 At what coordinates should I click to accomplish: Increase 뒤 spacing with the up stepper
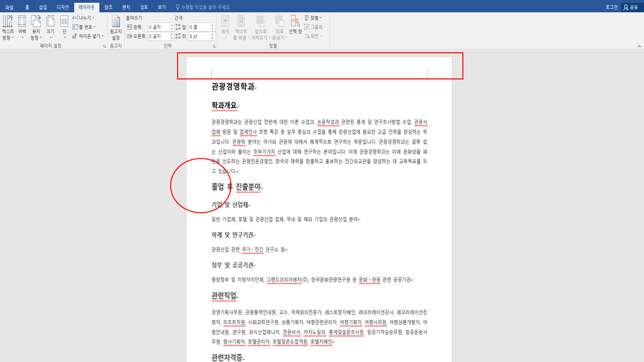(x=212, y=34)
